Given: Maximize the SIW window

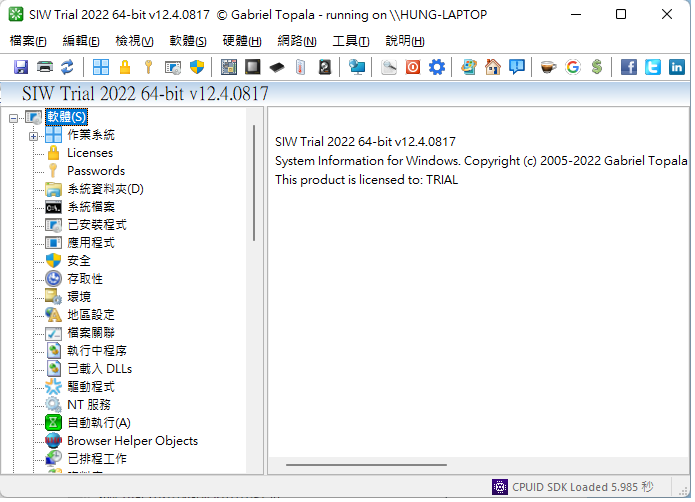Looking at the screenshot, I should 621,15.
